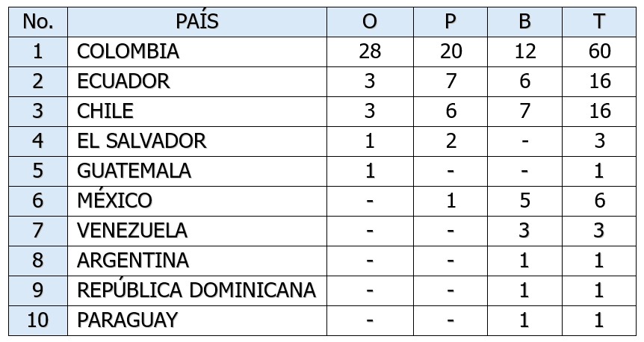The width and height of the screenshot is (644, 342).
Task: Select the T column header
Action: pos(599,22)
